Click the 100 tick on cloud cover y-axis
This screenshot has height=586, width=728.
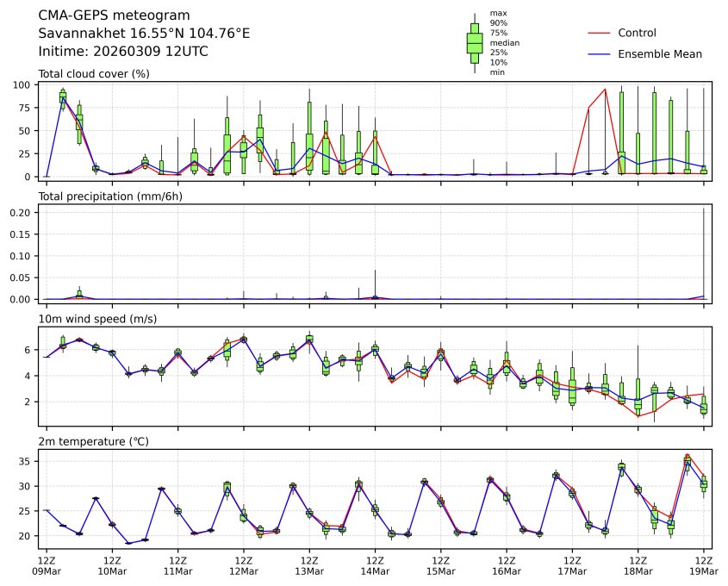[x=23, y=84]
